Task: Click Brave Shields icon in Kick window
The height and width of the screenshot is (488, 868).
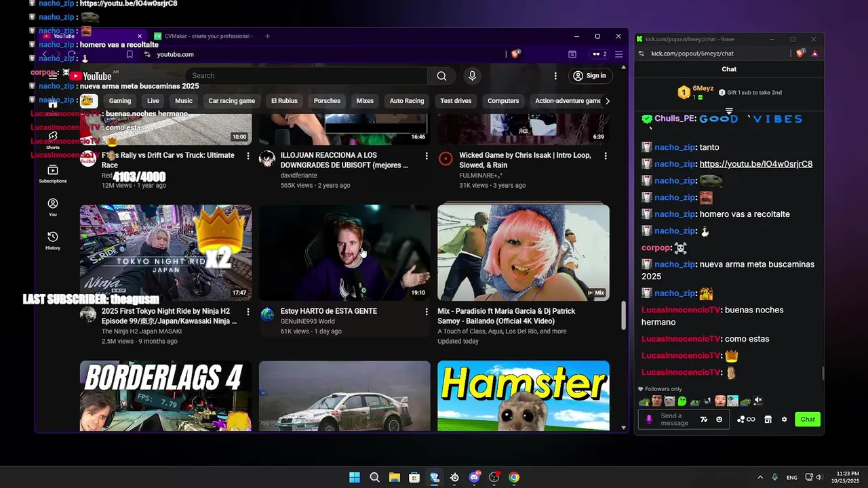Action: (x=801, y=53)
